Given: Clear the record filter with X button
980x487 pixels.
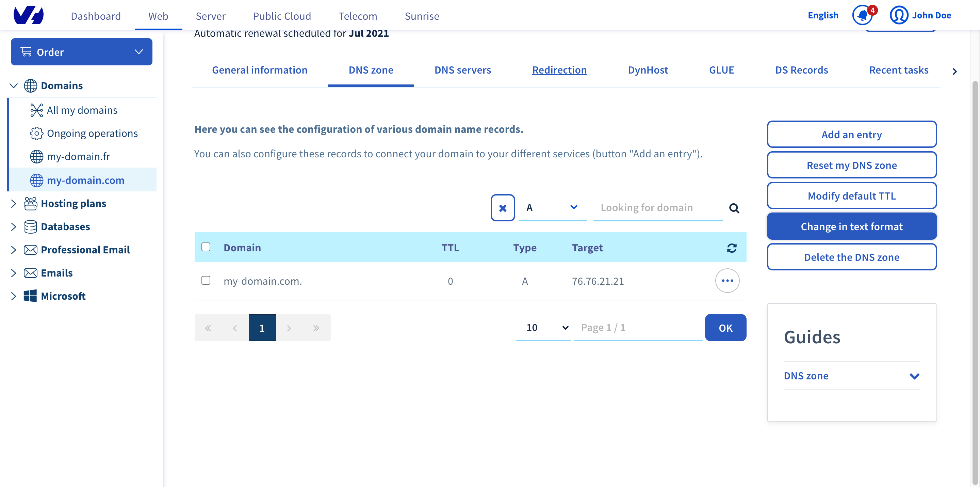Looking at the screenshot, I should pyautogui.click(x=503, y=208).
